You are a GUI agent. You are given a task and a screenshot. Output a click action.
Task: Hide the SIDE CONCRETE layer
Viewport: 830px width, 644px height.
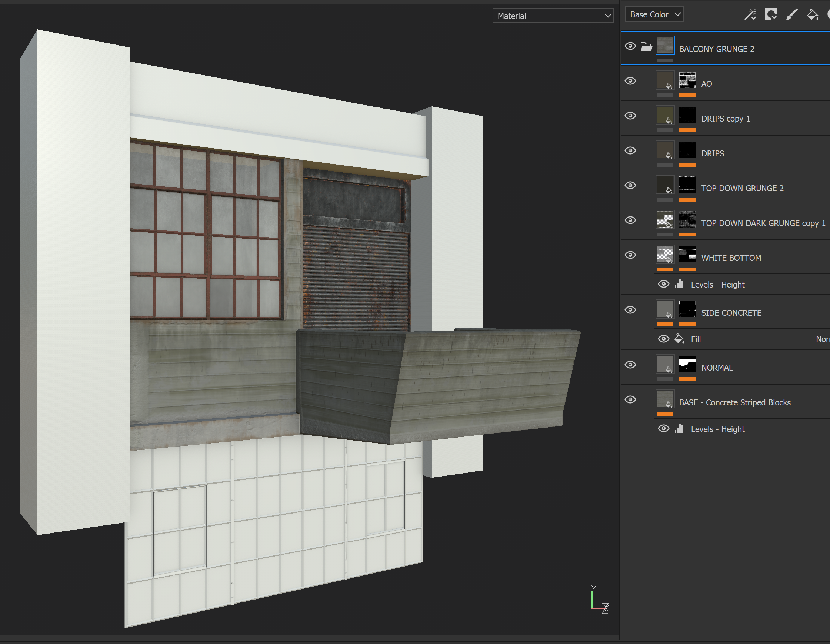tap(630, 310)
